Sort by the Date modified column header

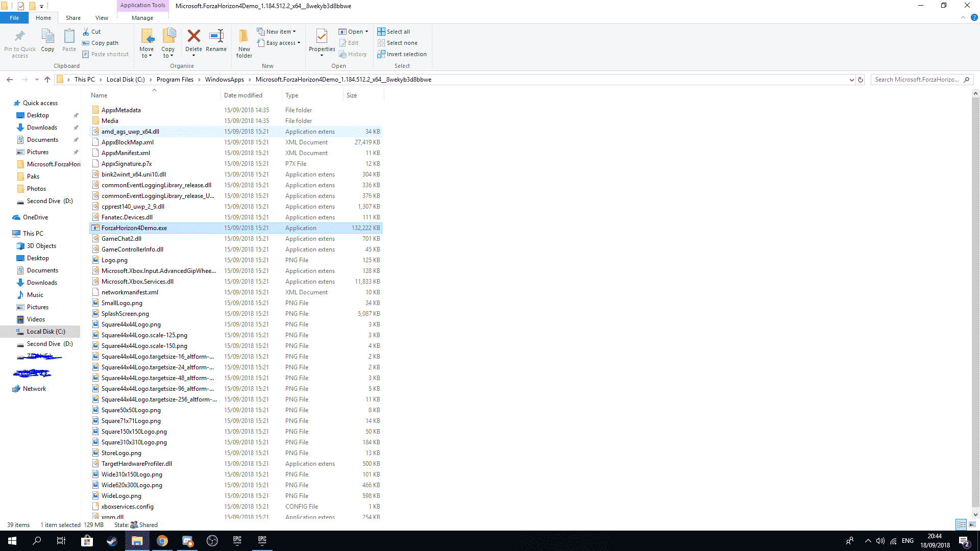243,95
